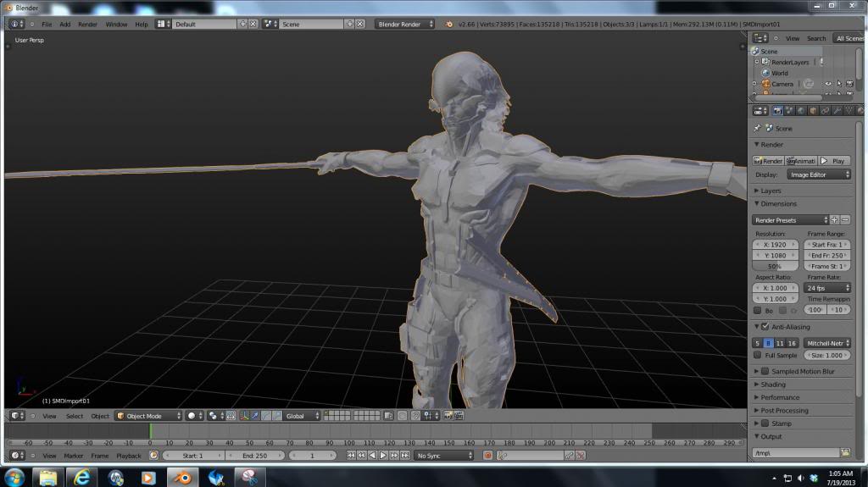Click the keying set insert keyframe icon
The height and width of the screenshot is (487, 868).
[569, 456]
